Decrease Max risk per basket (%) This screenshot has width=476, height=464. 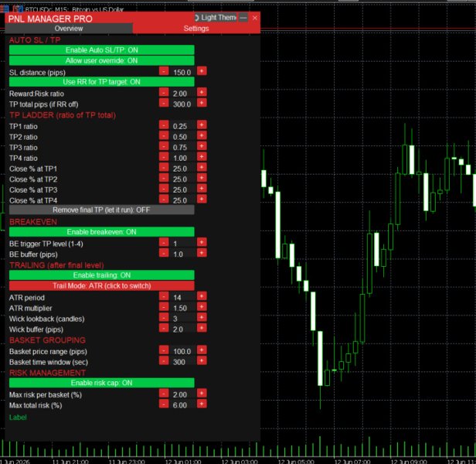164,393
